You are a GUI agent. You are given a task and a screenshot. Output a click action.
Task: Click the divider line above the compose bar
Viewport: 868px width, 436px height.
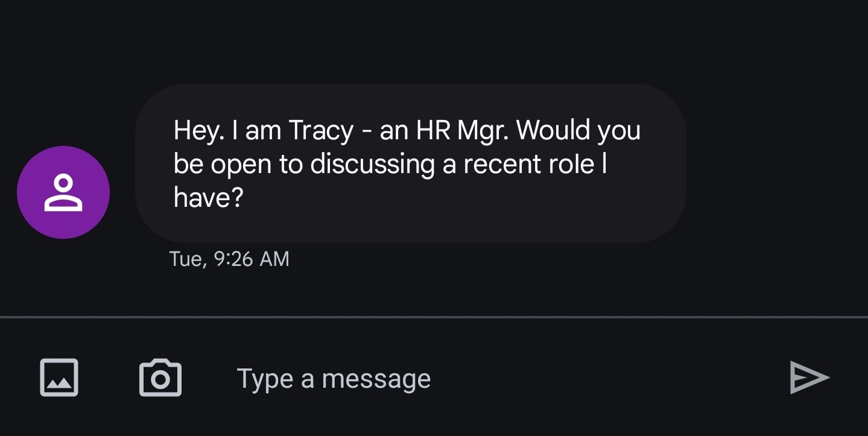(434, 317)
